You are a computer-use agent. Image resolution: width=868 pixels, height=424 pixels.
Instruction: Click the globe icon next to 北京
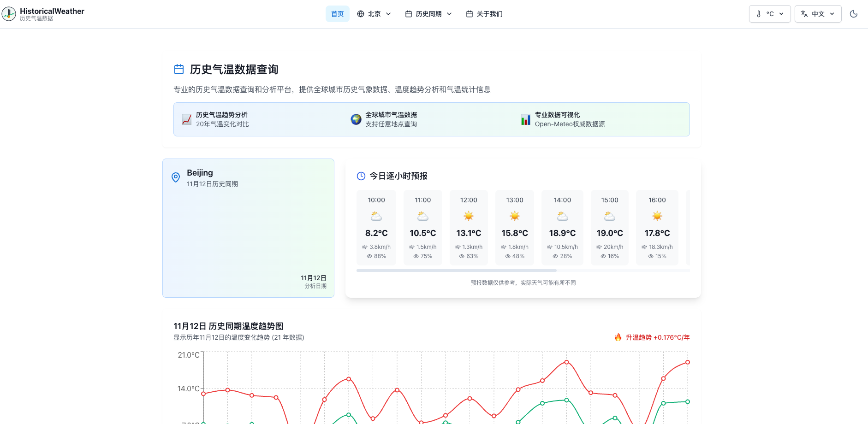point(360,13)
